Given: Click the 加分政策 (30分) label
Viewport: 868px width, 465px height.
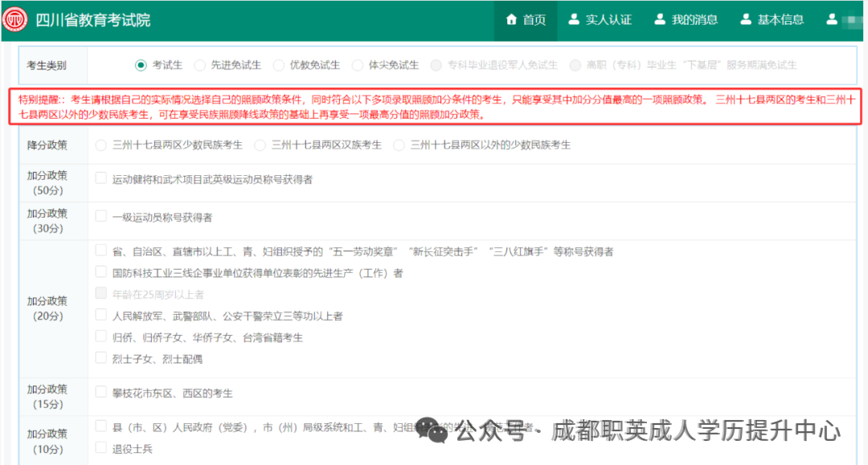Looking at the screenshot, I should 47,221.
